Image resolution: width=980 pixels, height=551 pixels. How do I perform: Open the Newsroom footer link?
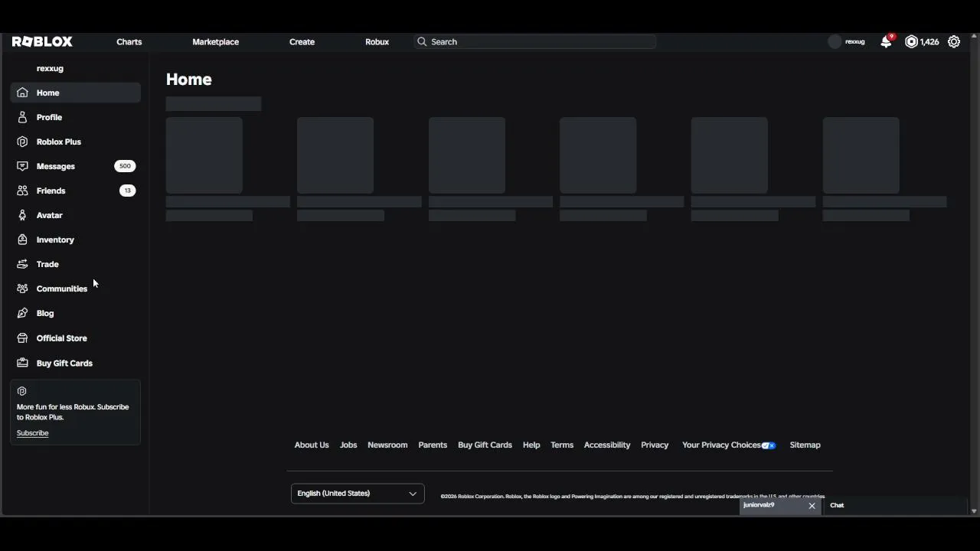(x=387, y=445)
